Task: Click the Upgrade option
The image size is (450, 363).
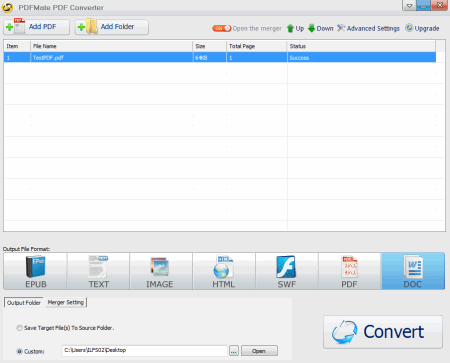Action: [422, 28]
